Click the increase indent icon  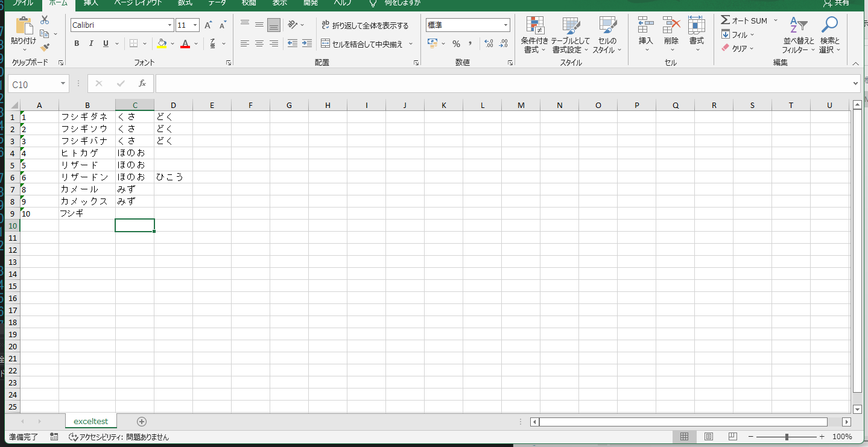point(307,43)
